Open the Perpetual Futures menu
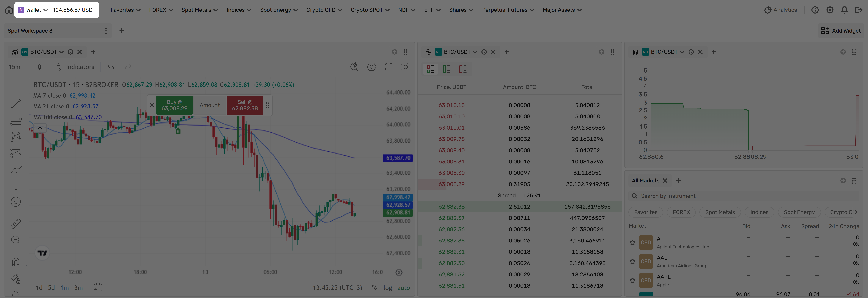 coord(508,10)
